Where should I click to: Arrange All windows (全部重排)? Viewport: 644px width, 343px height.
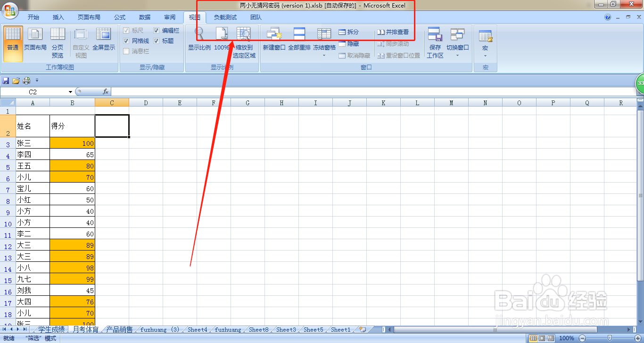[299, 40]
